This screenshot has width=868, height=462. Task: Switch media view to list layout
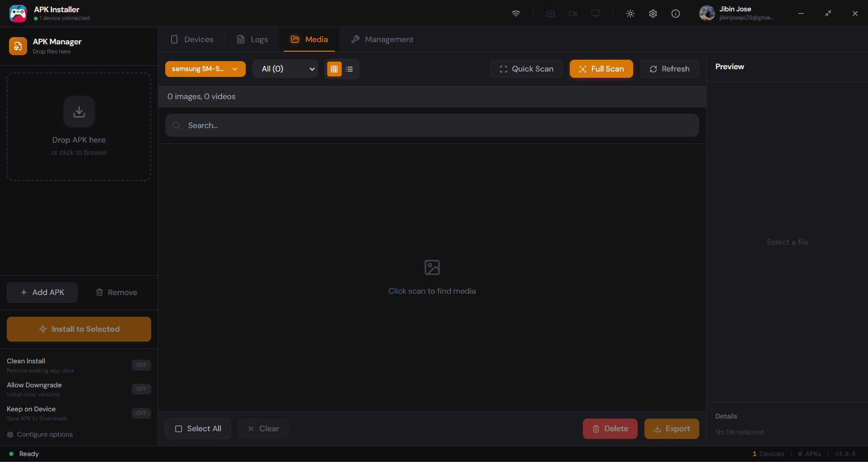coord(349,69)
